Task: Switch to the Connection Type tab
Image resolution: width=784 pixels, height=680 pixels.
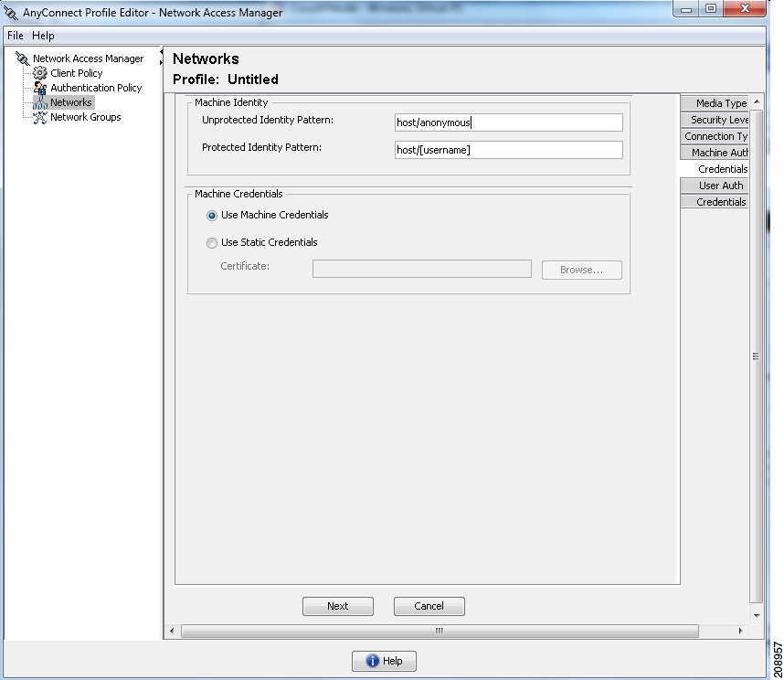Action: (x=714, y=136)
